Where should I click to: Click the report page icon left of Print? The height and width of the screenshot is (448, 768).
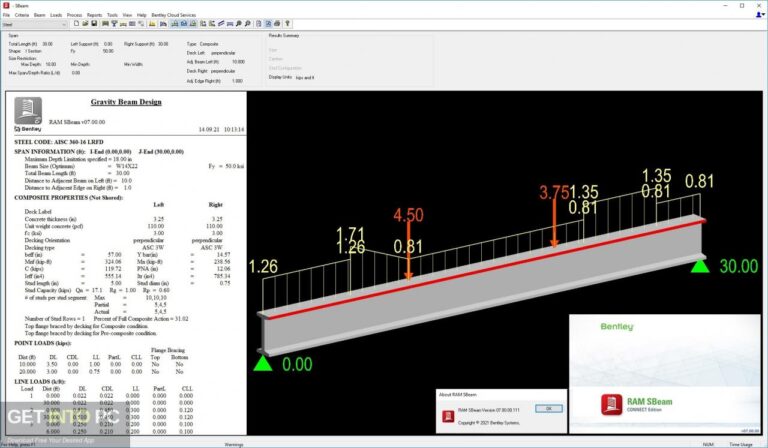click(x=268, y=24)
